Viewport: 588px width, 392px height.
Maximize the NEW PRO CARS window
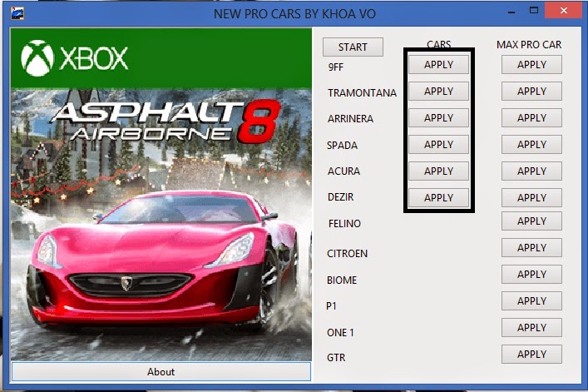[534, 11]
